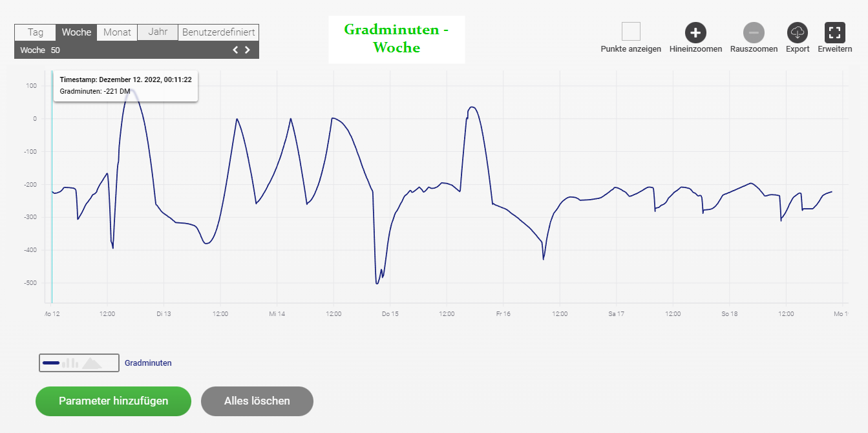Viewport: 868px width, 433px height.
Task: Click the Mi 14 axis label
Action: coord(277,314)
